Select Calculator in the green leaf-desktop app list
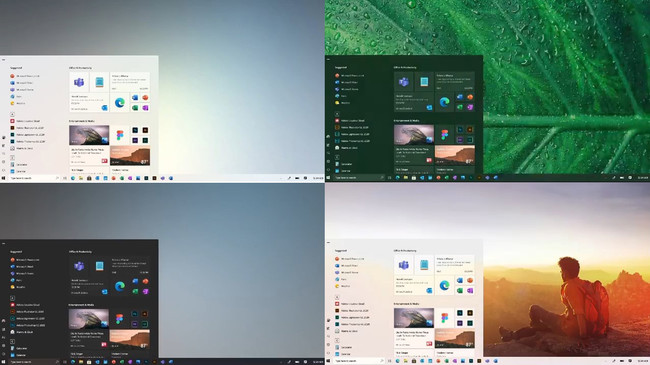The image size is (650, 365). tap(343, 164)
